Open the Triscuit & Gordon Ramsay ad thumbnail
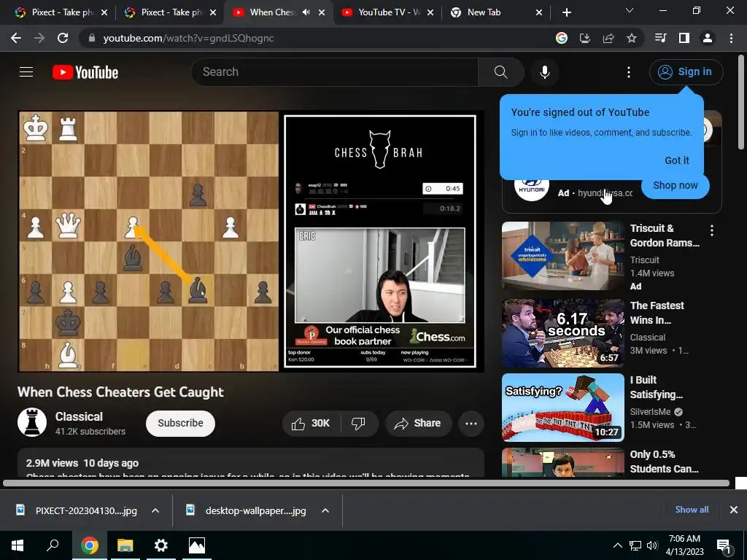The height and width of the screenshot is (560, 747). 562,256
